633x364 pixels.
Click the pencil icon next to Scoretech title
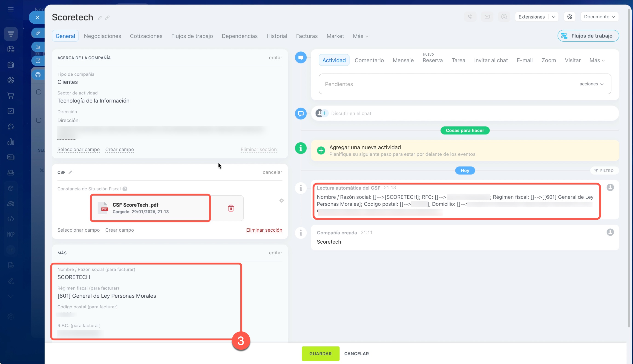click(100, 18)
